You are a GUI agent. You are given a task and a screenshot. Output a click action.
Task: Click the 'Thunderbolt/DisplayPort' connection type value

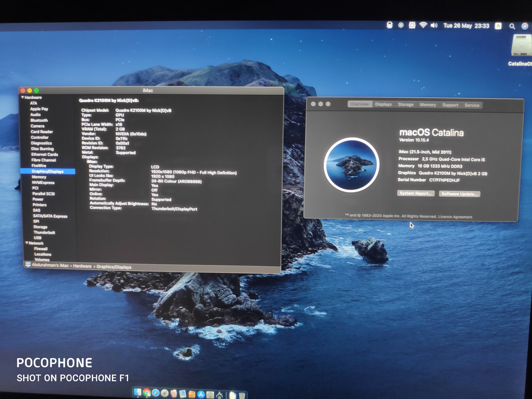pos(174,209)
